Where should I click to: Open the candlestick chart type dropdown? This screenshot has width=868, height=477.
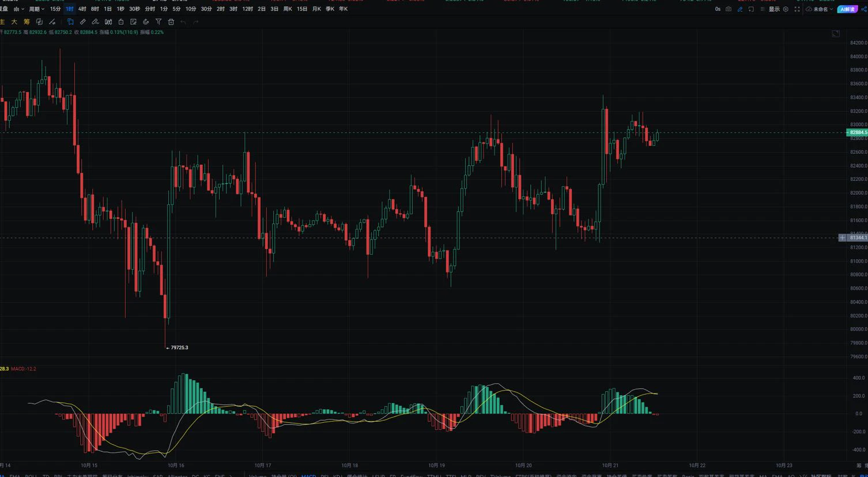point(18,9)
